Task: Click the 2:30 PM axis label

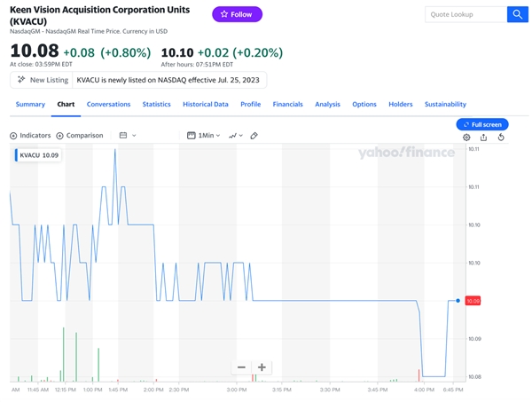Action: (x=179, y=390)
